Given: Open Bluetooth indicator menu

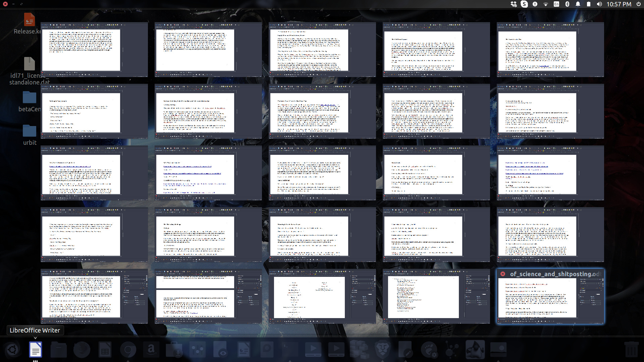Looking at the screenshot, I should click(567, 4).
